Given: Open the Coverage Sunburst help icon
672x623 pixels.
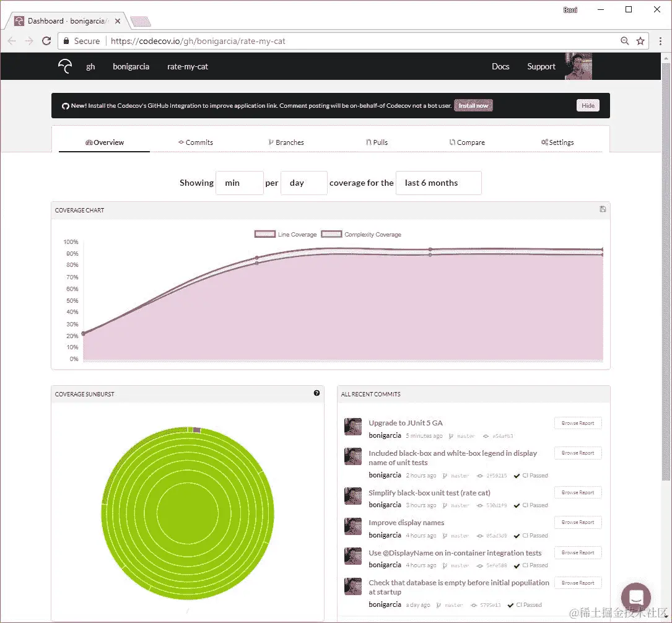Looking at the screenshot, I should 316,393.
